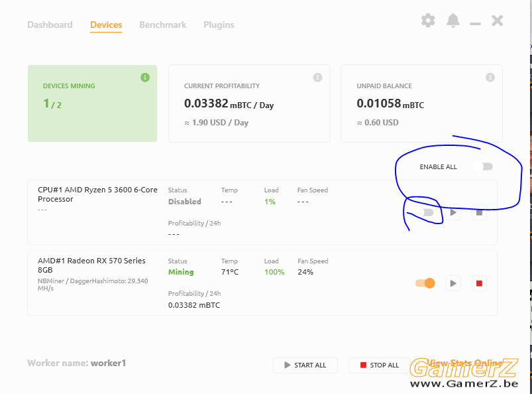The height and width of the screenshot is (394, 532).
Task: Go to the Plugins tab
Action: tap(219, 25)
